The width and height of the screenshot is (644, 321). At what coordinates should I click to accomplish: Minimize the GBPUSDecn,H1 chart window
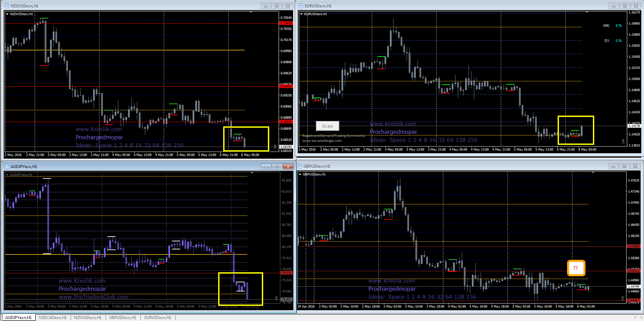(x=613, y=166)
